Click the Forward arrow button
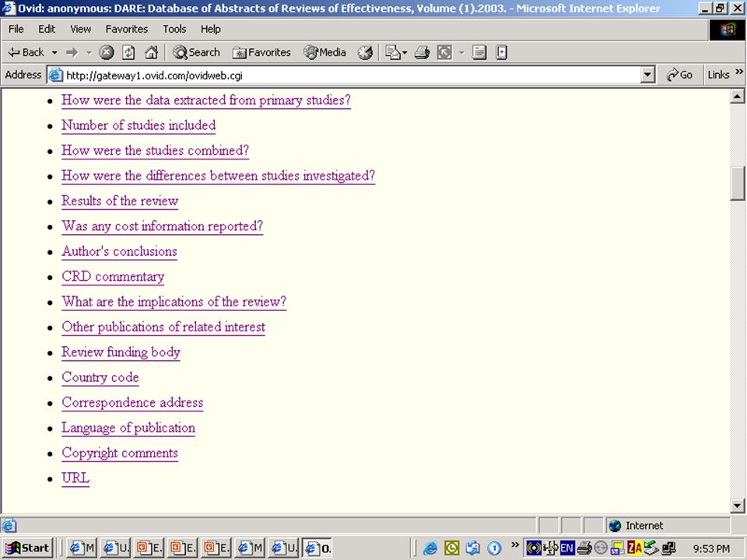Viewport: 747px width, 560px height. pyautogui.click(x=72, y=52)
